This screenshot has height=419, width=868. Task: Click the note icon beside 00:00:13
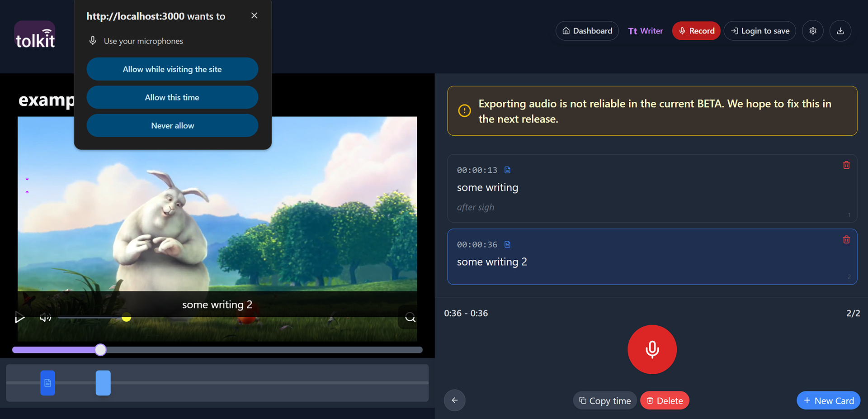coord(507,170)
